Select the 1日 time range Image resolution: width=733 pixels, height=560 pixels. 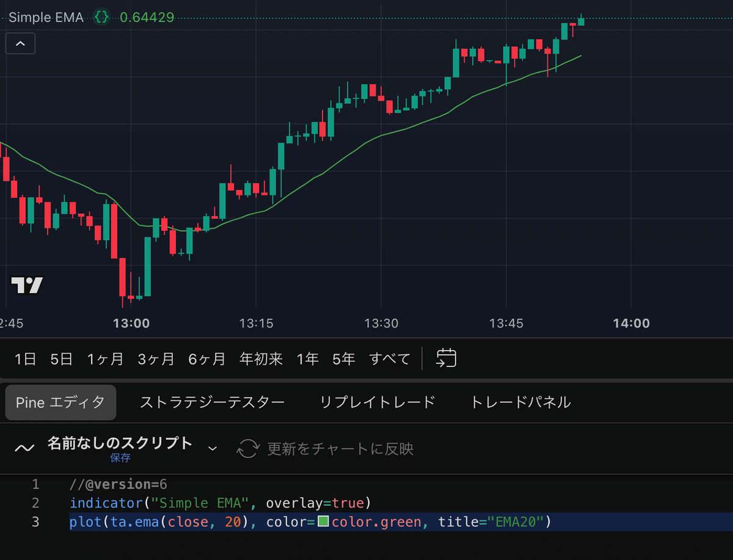pyautogui.click(x=25, y=358)
